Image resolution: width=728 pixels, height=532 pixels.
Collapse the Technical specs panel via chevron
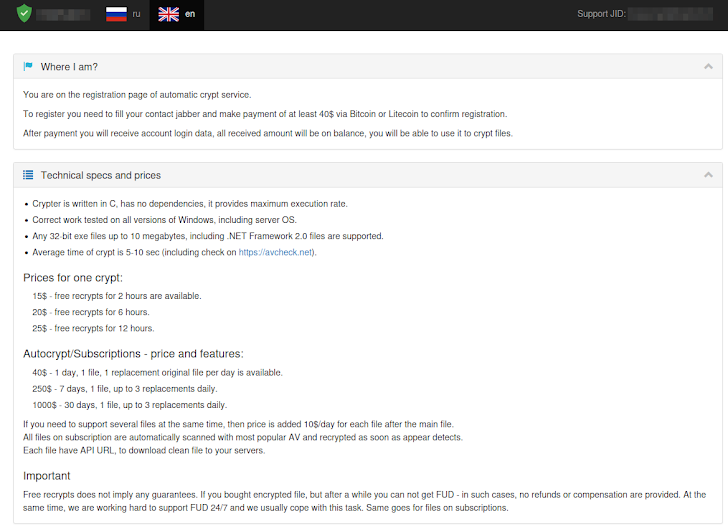pos(708,175)
